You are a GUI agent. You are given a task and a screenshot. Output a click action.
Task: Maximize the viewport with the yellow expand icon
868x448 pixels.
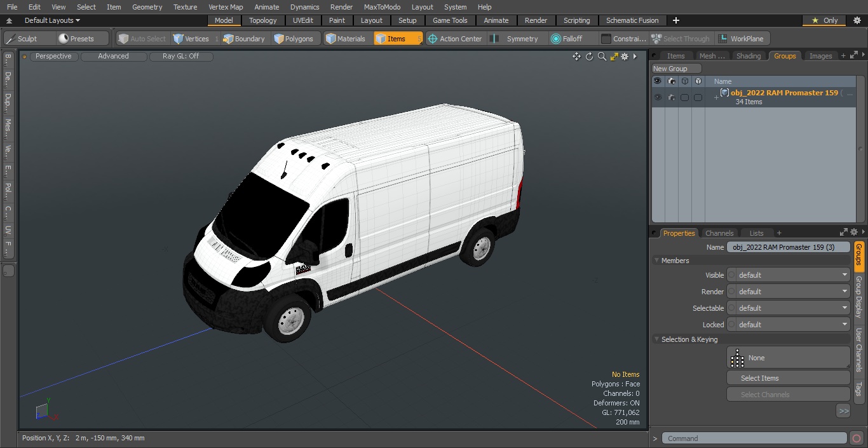(x=614, y=57)
